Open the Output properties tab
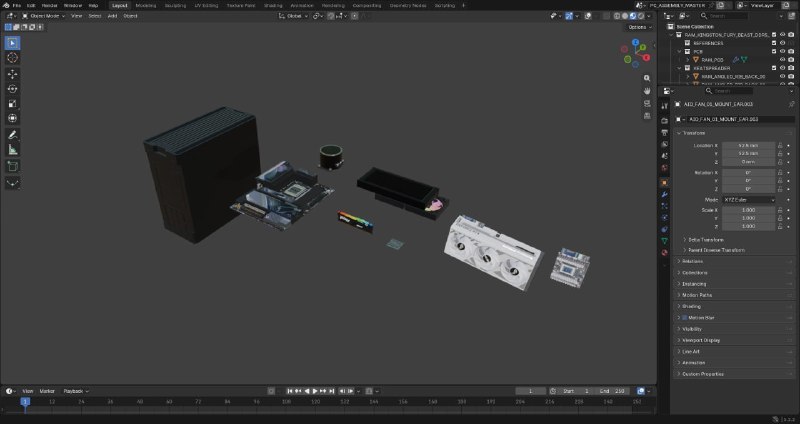 click(664, 133)
